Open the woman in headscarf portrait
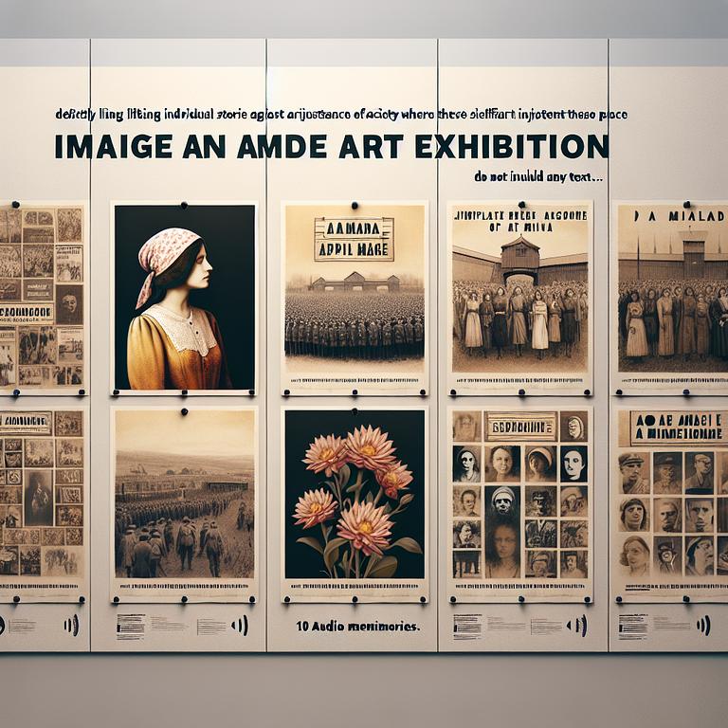 pos(184,298)
